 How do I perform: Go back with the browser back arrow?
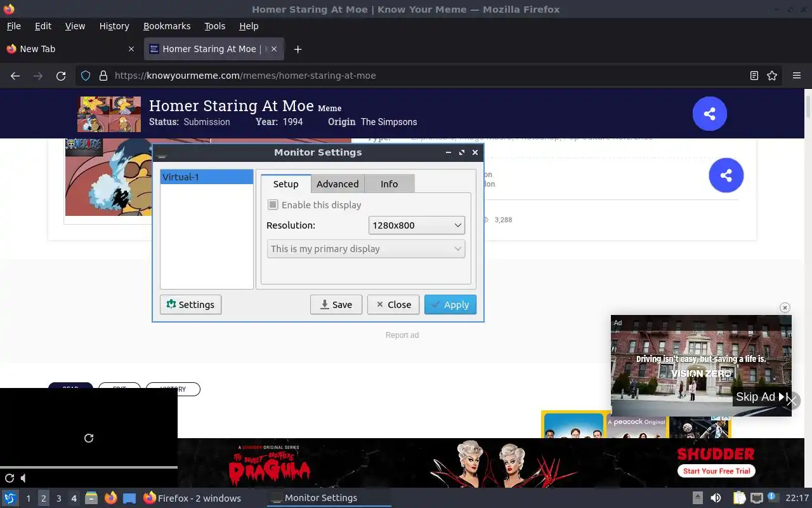coord(15,76)
